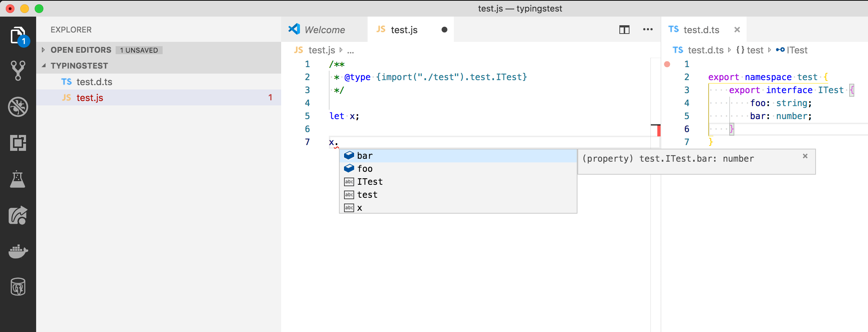This screenshot has width=868, height=332.
Task: Select the x completion suggestion
Action: coord(458,208)
